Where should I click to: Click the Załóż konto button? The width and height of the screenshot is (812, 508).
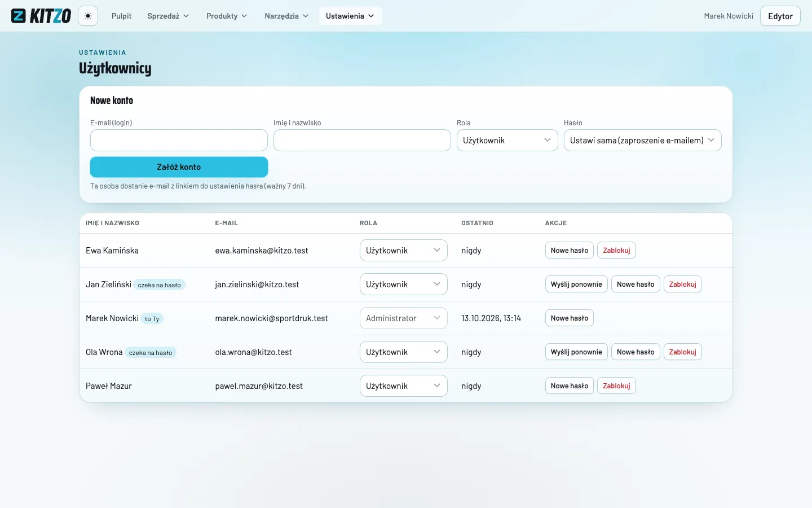point(179,167)
